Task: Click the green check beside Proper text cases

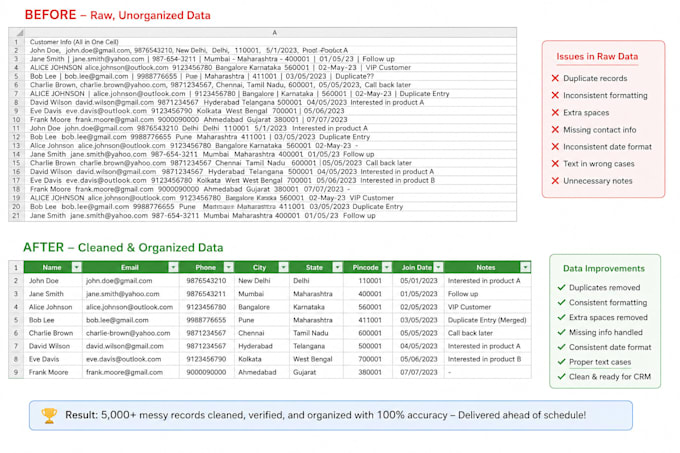Action: coord(562,362)
